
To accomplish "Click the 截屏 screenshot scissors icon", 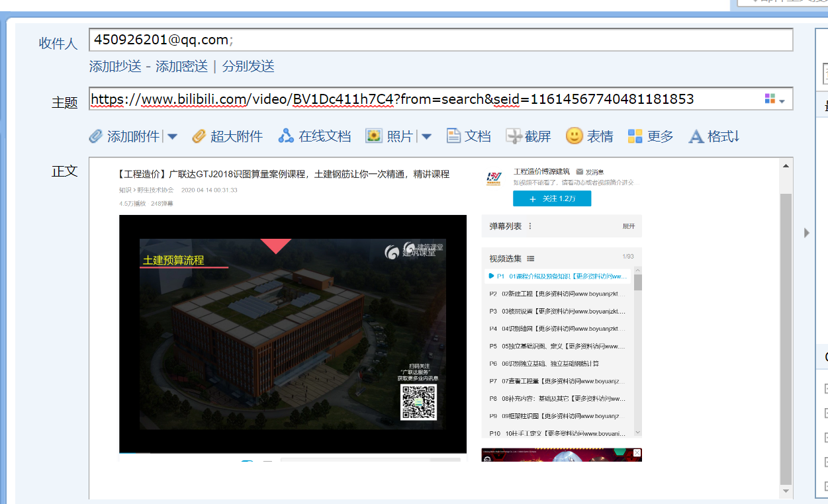I will tap(514, 136).
